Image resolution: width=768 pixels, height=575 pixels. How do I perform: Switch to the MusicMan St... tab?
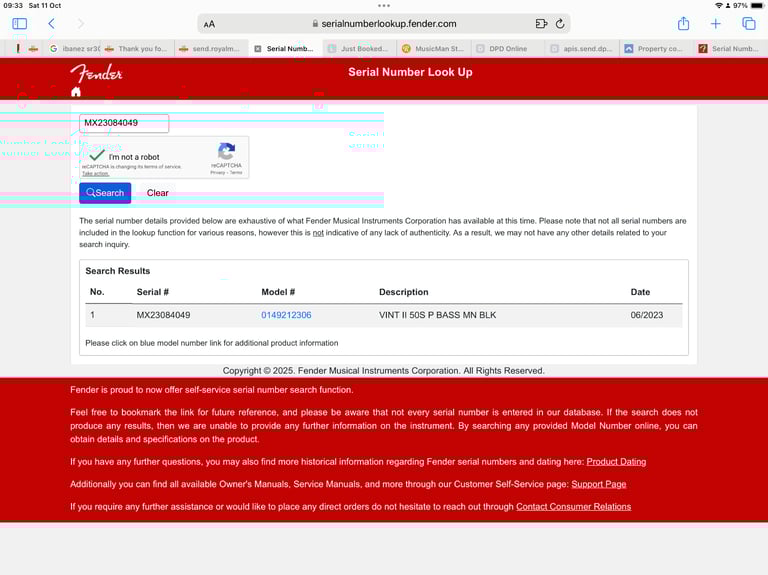pos(433,48)
